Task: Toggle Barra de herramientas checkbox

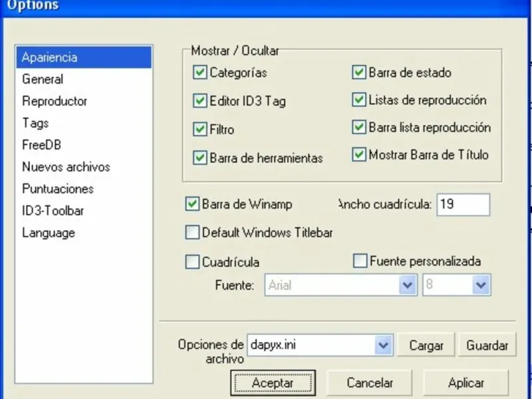Action: (x=200, y=158)
